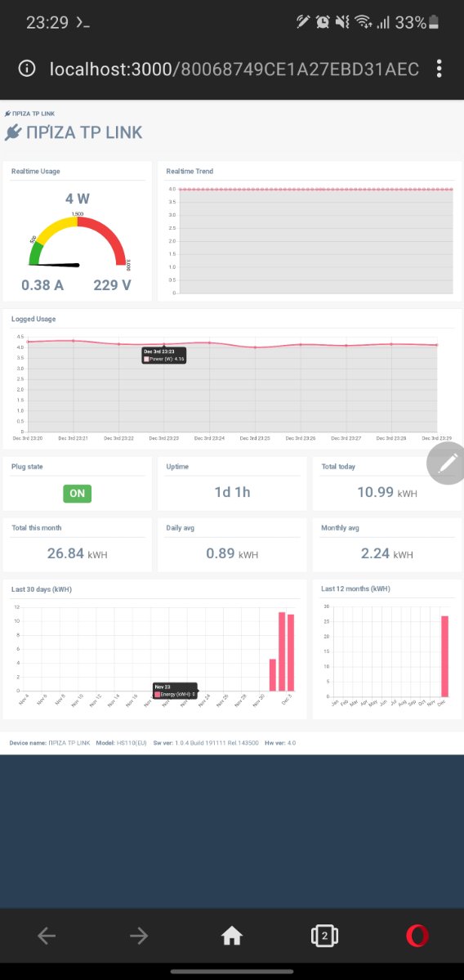Click the Hw ver: 4.0 footer entry
The image size is (464, 980).
280,743
